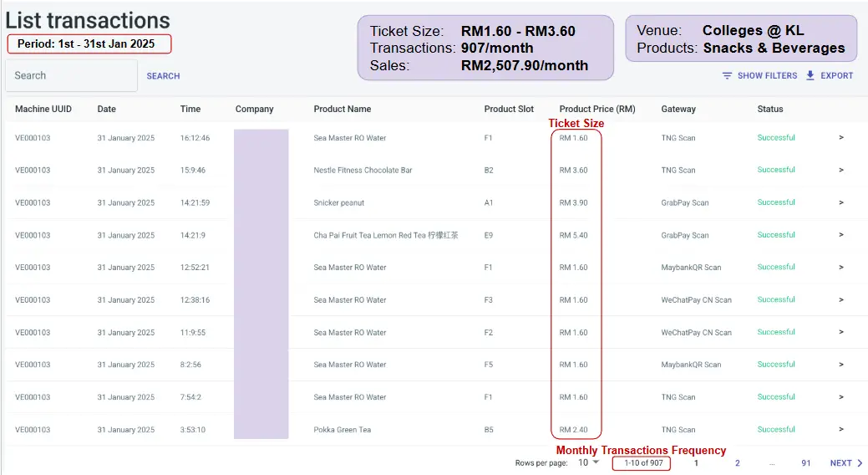Open details arrow for the 11:9:55 transaction
Screen dimensions: 868x475
841,332
